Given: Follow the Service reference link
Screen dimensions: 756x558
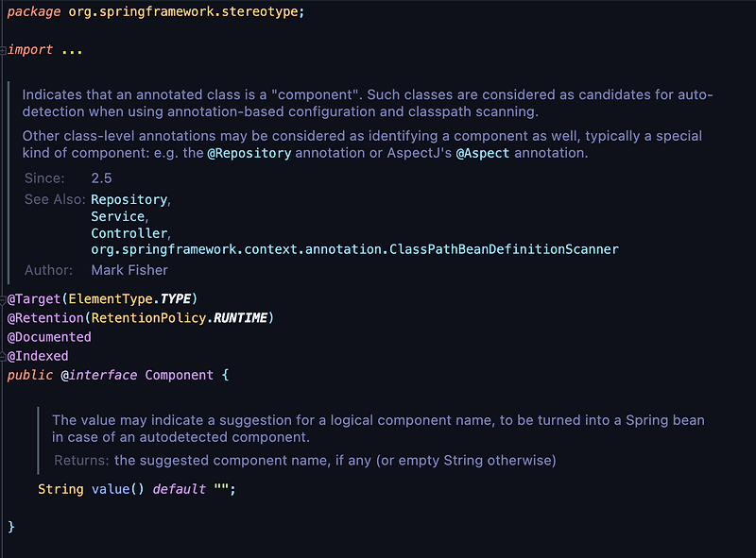Looking at the screenshot, I should (117, 216).
